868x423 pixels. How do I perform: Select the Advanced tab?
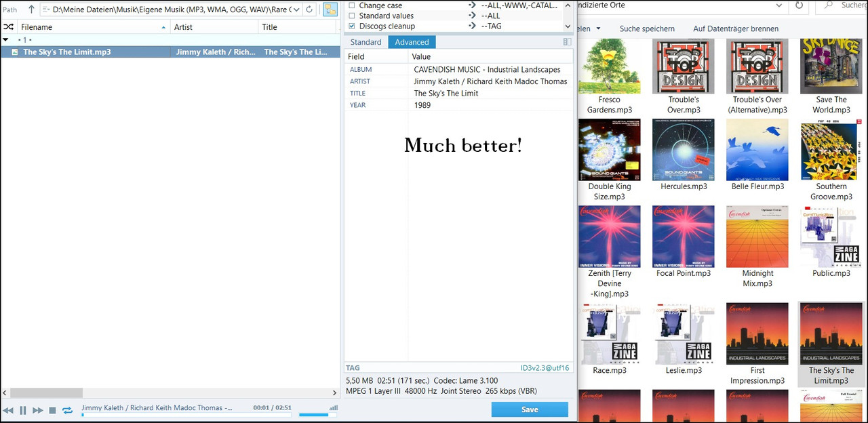[412, 42]
